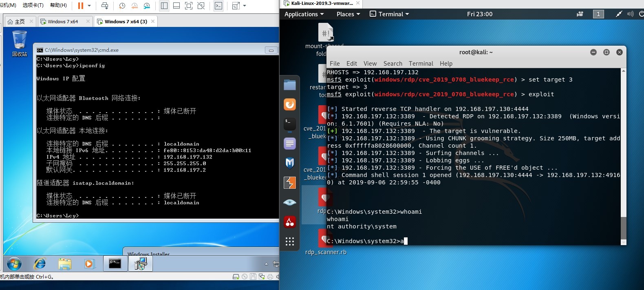This screenshot has width=644, height=290.
Task: Expand the stretch guest dropdown arrow
Action: (245, 6)
